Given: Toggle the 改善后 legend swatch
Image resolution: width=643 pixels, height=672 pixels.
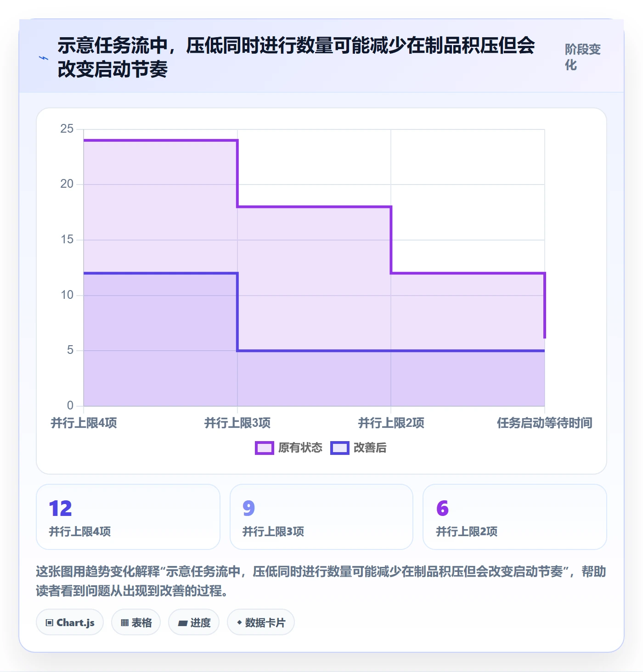Looking at the screenshot, I should point(340,448).
